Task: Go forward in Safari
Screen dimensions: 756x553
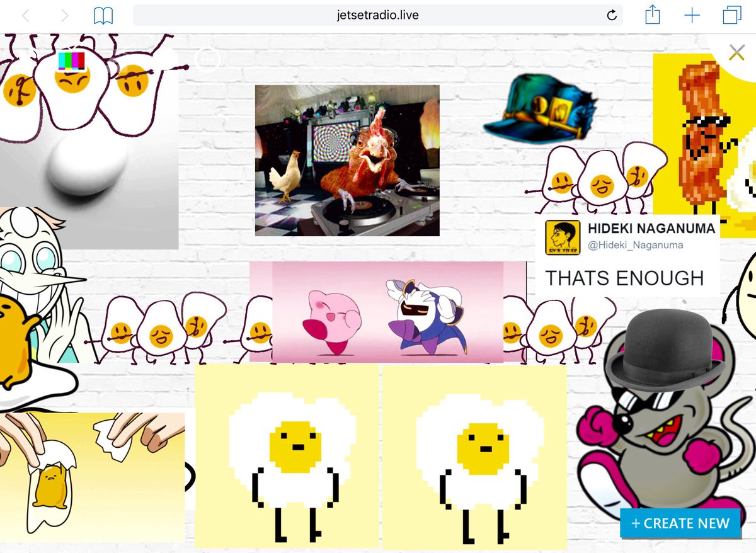Action: pyautogui.click(x=64, y=16)
